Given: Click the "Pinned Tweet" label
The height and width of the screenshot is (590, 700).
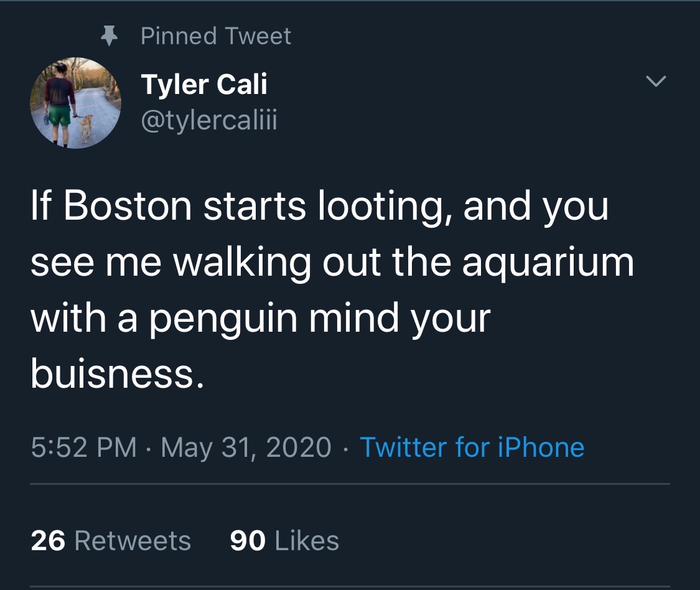Looking at the screenshot, I should click(215, 36).
